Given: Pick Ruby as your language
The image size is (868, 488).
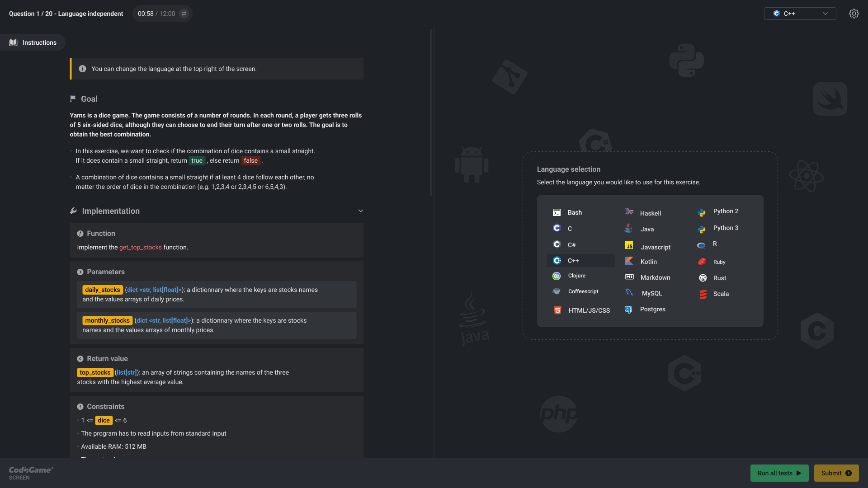Looking at the screenshot, I should (719, 262).
